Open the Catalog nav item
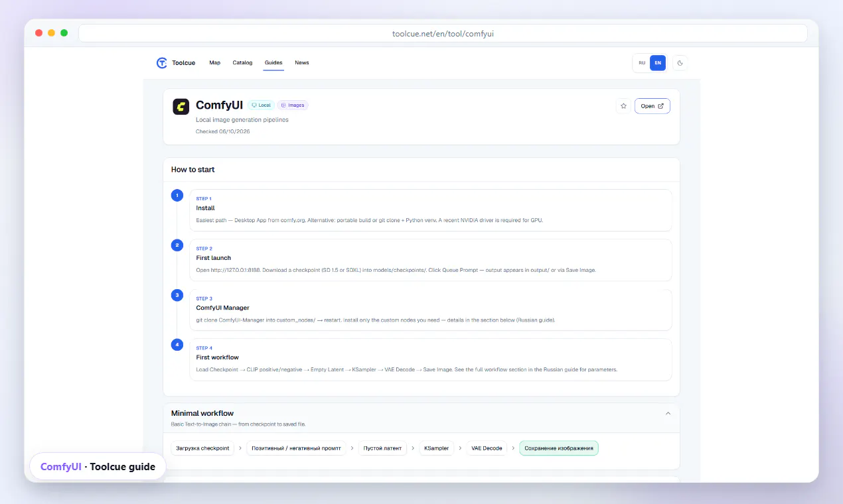The width and height of the screenshot is (843, 504). click(x=242, y=63)
